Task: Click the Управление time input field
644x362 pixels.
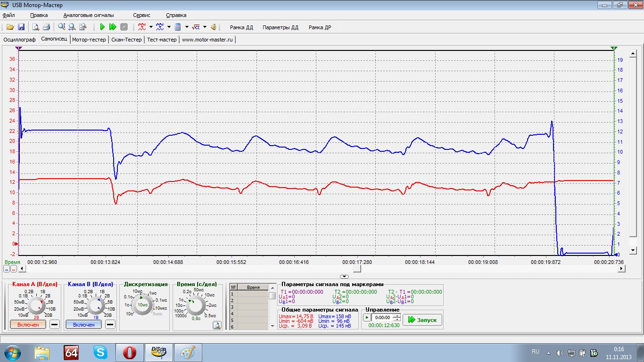Action: click(382, 318)
